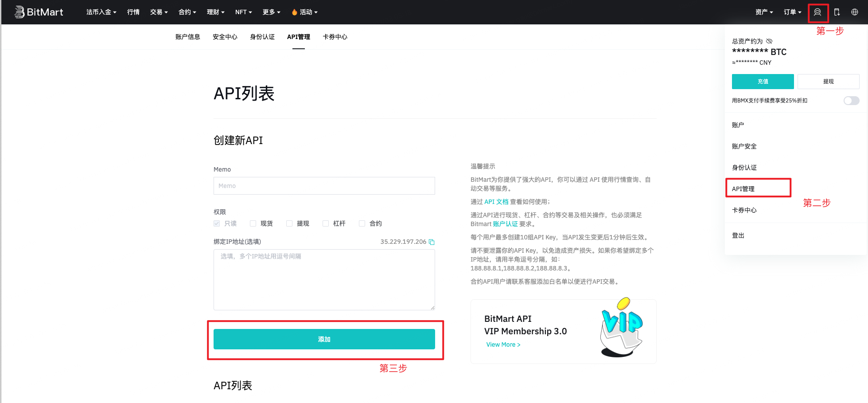Click the VIP membership illustration
This screenshot has height=403, width=868.
(x=622, y=327)
